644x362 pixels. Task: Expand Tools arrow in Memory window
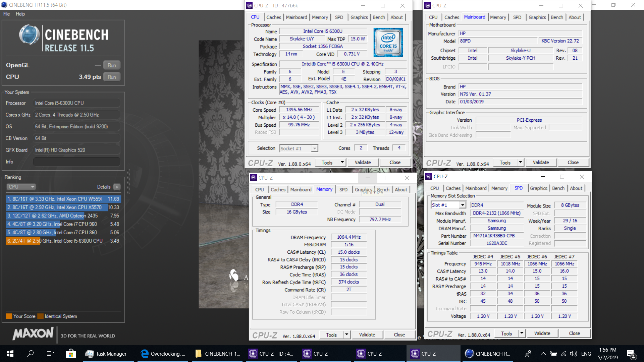click(x=346, y=335)
